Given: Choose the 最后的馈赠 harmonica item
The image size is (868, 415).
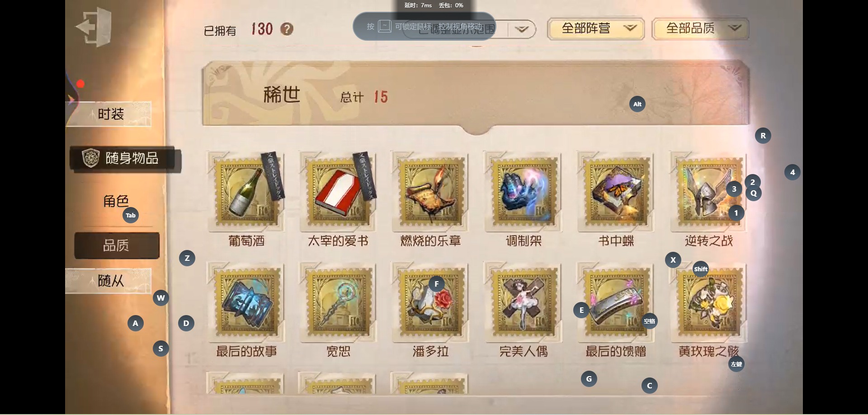Looking at the screenshot, I should [616, 302].
